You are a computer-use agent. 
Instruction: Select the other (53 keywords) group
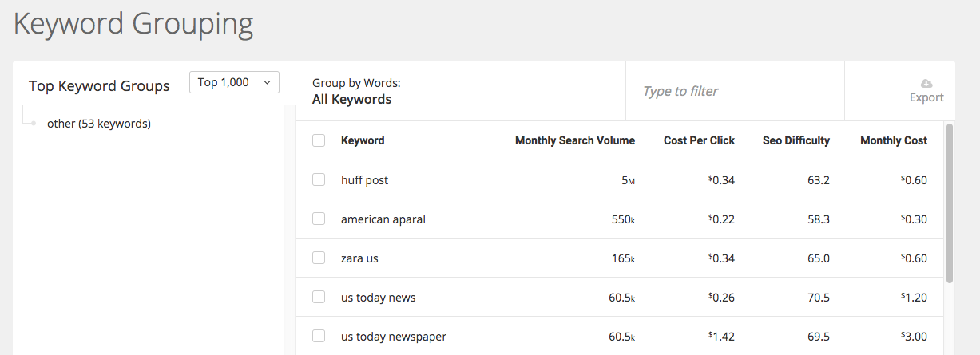coord(99,124)
